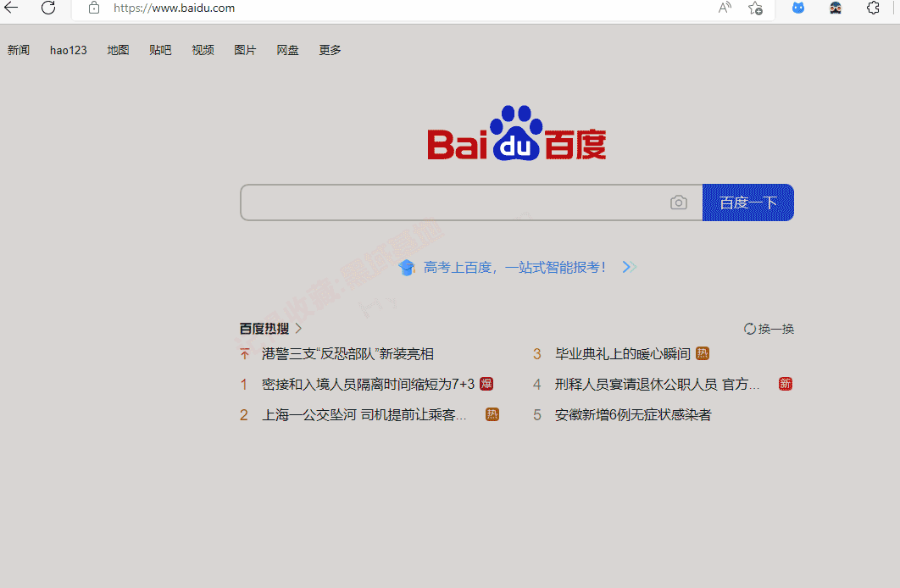Open 贴吧 navigation link

pyautogui.click(x=160, y=50)
